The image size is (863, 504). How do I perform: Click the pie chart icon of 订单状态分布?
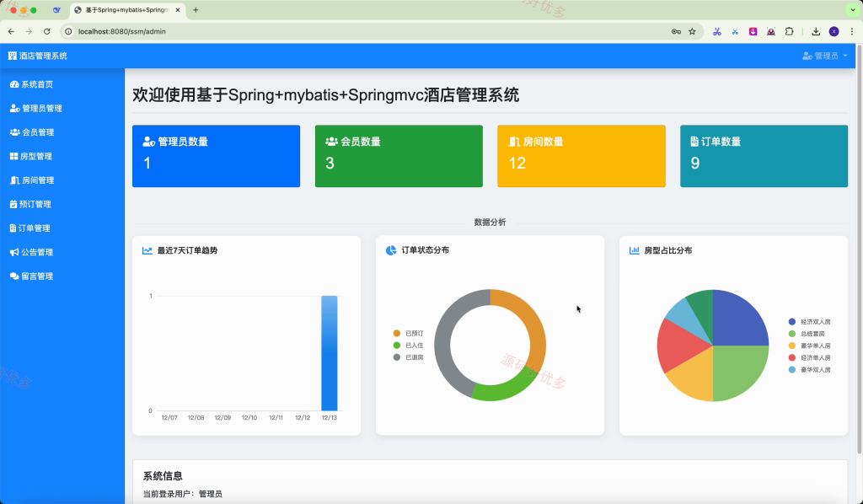(391, 250)
